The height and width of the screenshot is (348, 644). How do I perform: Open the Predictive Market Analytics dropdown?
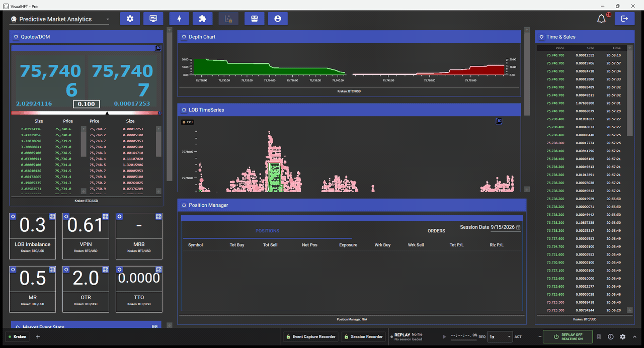click(59, 19)
